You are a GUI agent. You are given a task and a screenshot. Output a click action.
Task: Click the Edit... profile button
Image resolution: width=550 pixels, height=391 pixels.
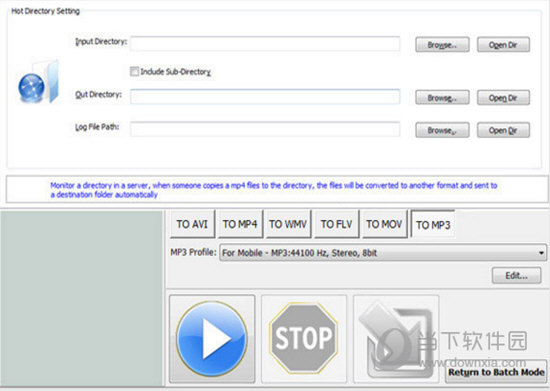(516, 276)
